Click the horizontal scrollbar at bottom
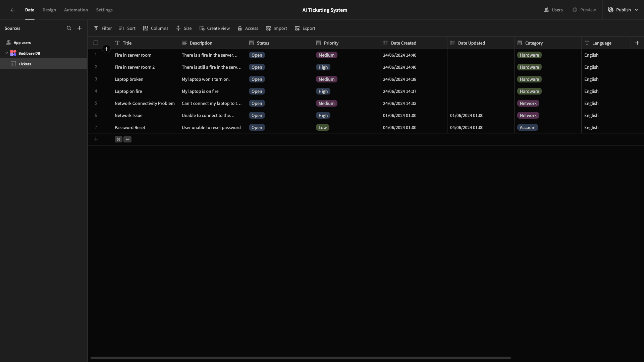Viewport: 644px width, 362px height. (x=301, y=358)
